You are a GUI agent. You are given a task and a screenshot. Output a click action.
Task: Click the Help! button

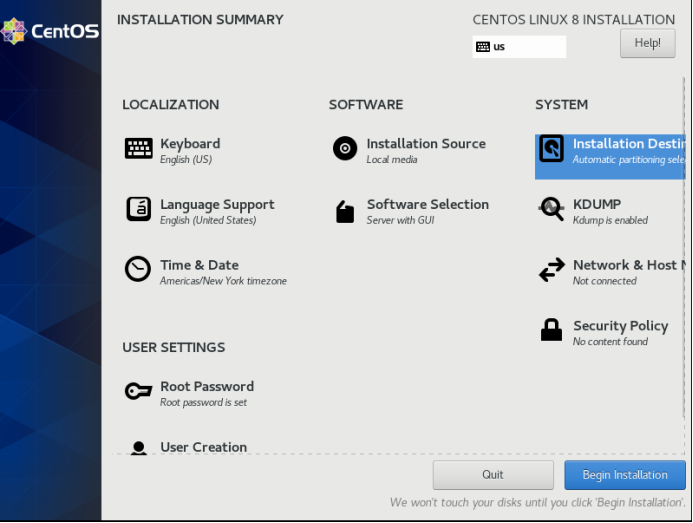(x=647, y=43)
